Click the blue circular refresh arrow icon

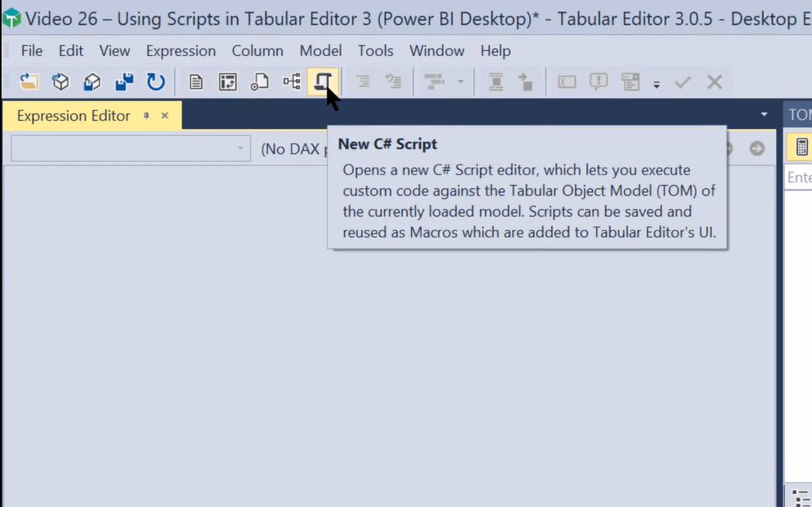pyautogui.click(x=155, y=82)
